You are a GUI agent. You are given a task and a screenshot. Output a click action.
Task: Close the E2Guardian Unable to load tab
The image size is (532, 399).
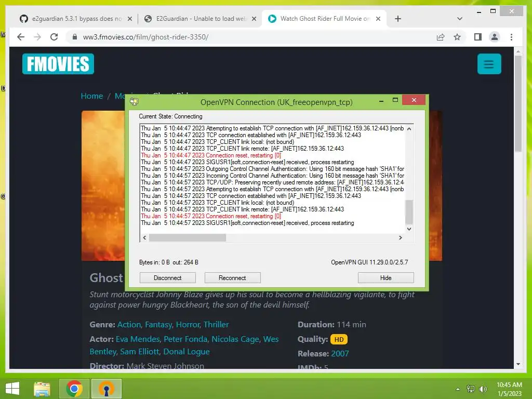(x=254, y=19)
